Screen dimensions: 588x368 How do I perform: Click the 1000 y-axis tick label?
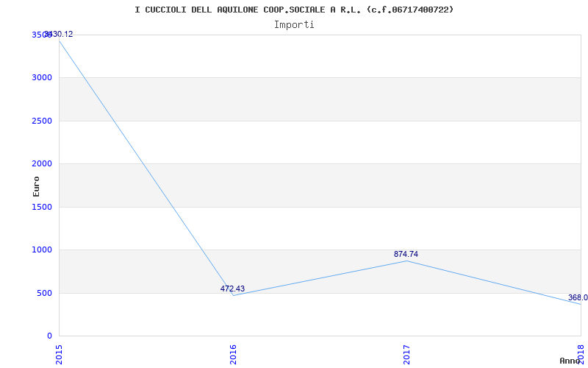pyautogui.click(x=42, y=250)
